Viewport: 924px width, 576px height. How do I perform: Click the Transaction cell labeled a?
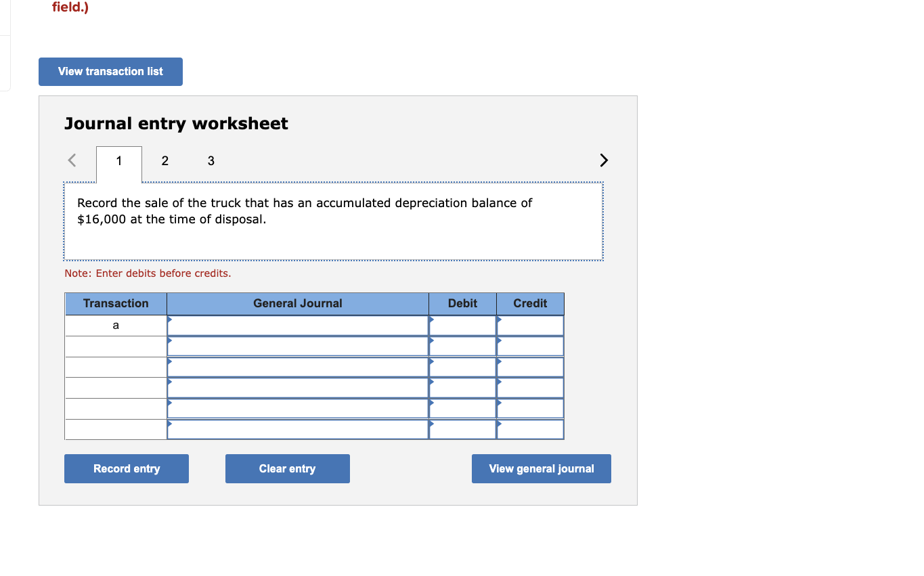pos(115,325)
